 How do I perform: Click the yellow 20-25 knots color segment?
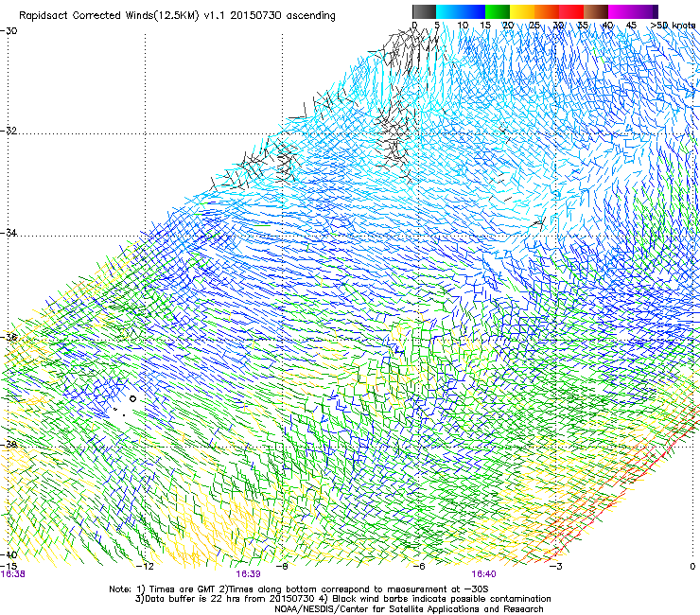click(522, 11)
